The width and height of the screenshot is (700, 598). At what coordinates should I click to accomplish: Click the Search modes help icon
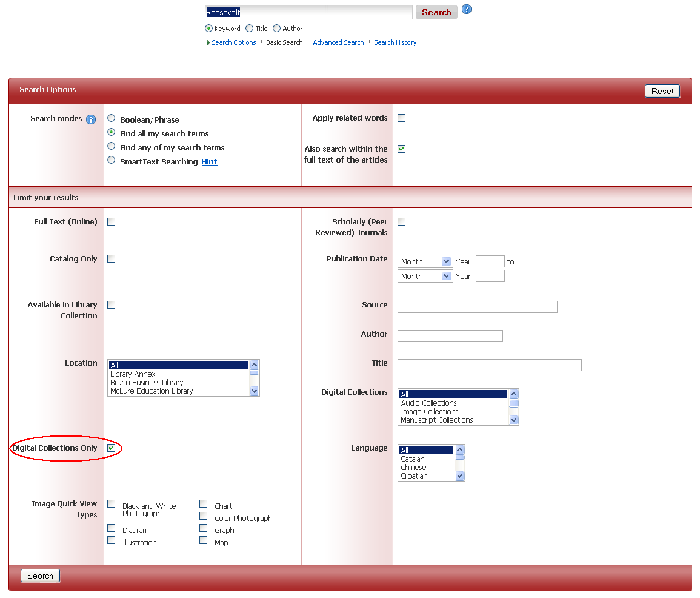[91, 119]
